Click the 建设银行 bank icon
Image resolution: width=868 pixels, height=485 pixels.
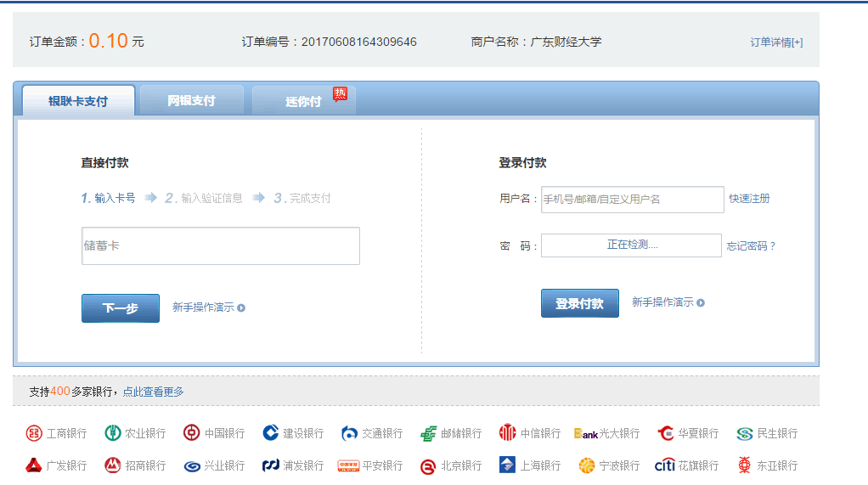pyautogui.click(x=271, y=433)
